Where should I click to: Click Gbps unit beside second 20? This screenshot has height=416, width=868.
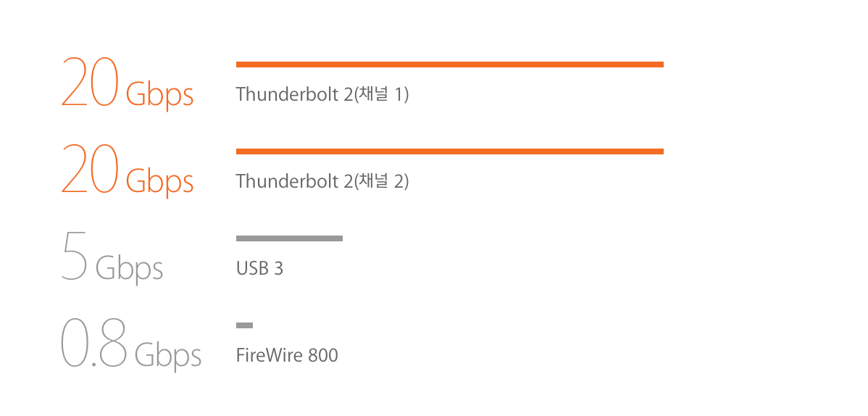click(159, 182)
